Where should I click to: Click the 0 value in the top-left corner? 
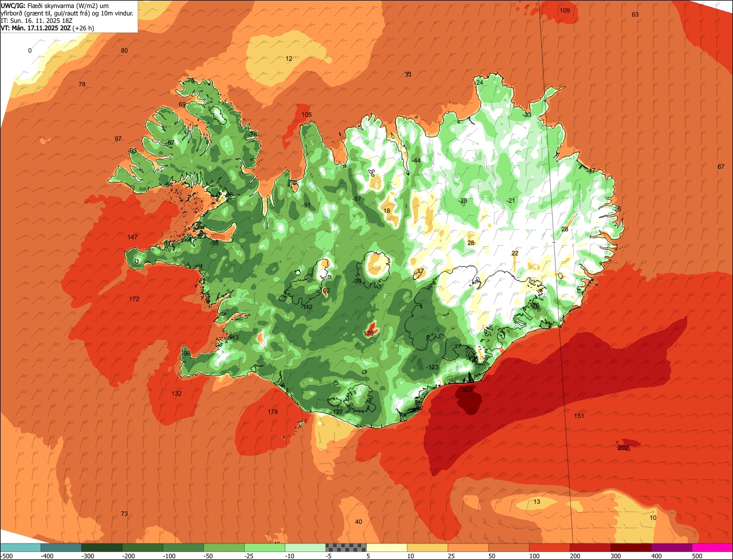tap(30, 50)
